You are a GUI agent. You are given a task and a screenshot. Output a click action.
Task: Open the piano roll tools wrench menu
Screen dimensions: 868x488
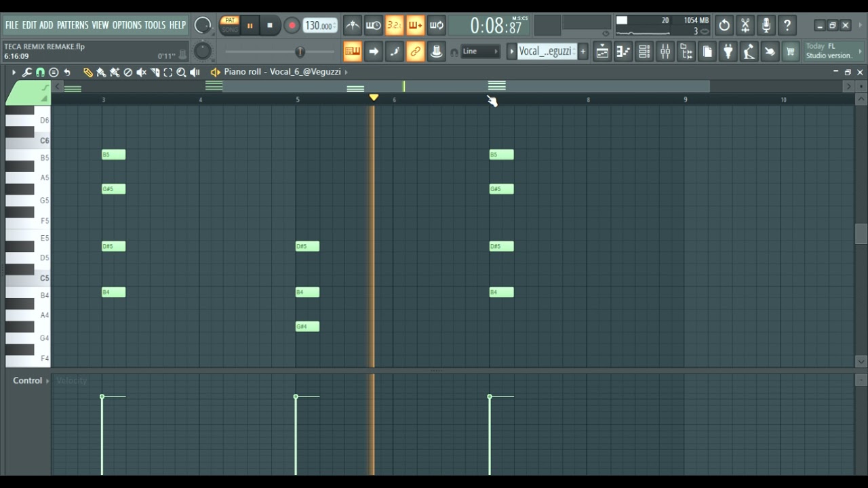click(26, 72)
